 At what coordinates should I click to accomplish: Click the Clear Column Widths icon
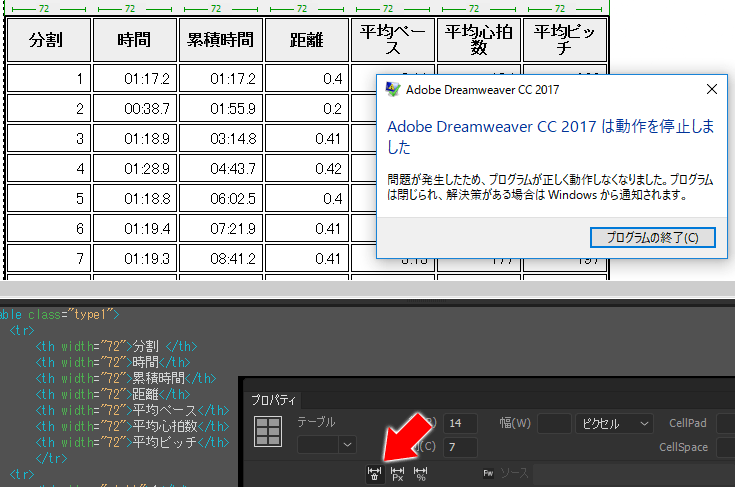373,474
